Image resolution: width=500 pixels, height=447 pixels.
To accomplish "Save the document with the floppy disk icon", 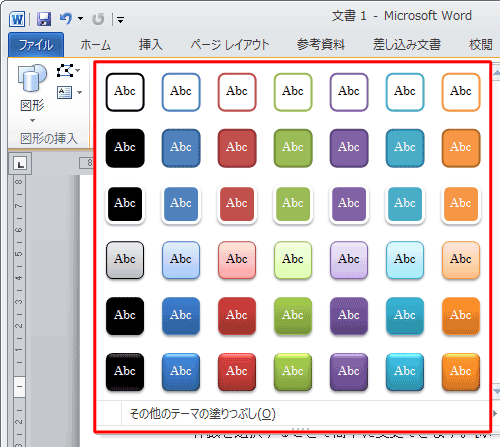I will (x=44, y=19).
